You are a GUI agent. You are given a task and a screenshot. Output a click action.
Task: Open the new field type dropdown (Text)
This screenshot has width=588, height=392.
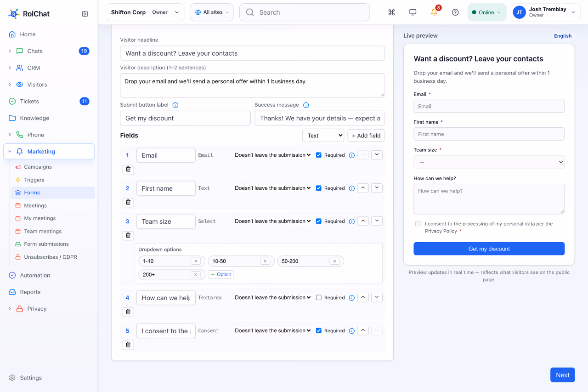coord(323,136)
